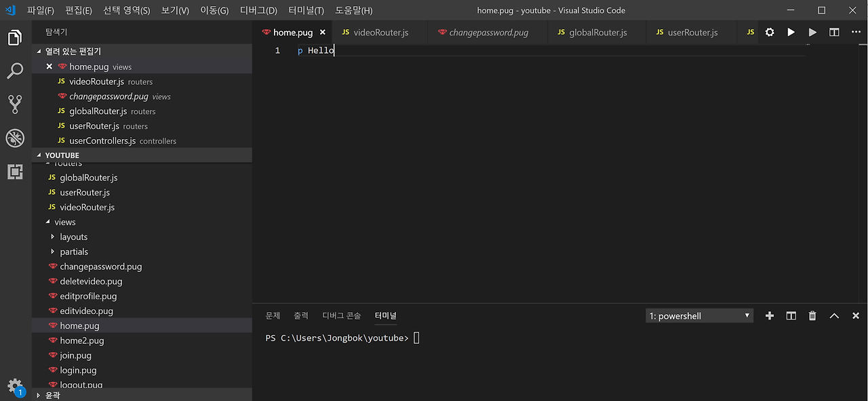Viewport: 868px width, 401px height.
Task: Close home.pug in open editors list
Action: 49,66
